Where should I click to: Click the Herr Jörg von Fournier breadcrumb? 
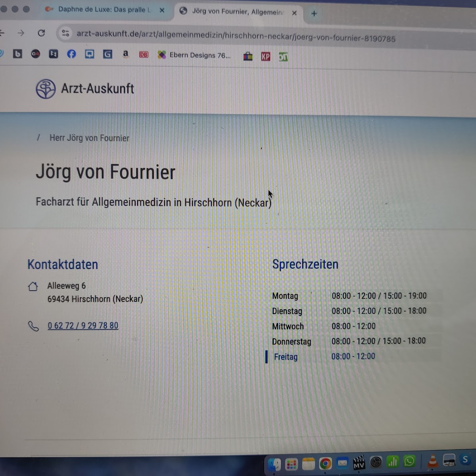click(89, 138)
